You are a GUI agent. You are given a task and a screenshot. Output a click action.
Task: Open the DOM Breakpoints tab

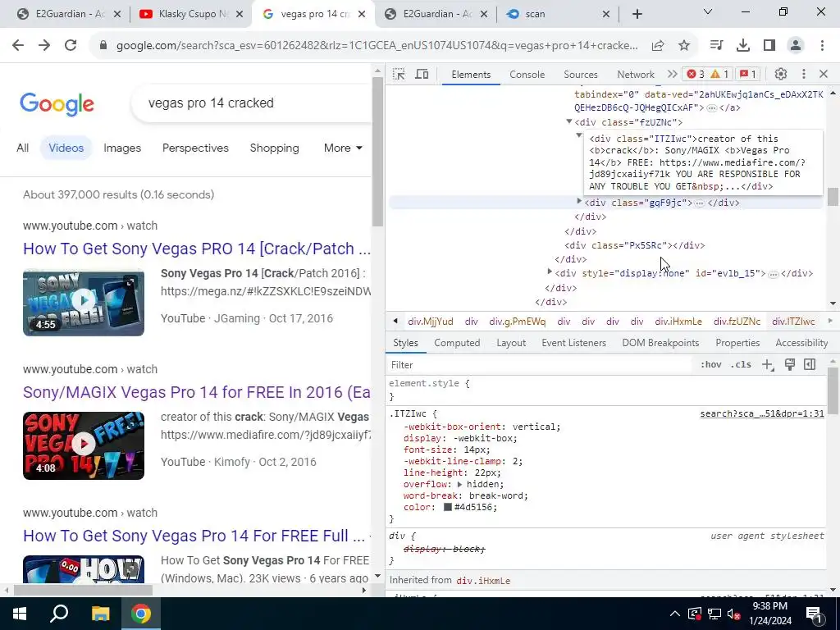[660, 343]
